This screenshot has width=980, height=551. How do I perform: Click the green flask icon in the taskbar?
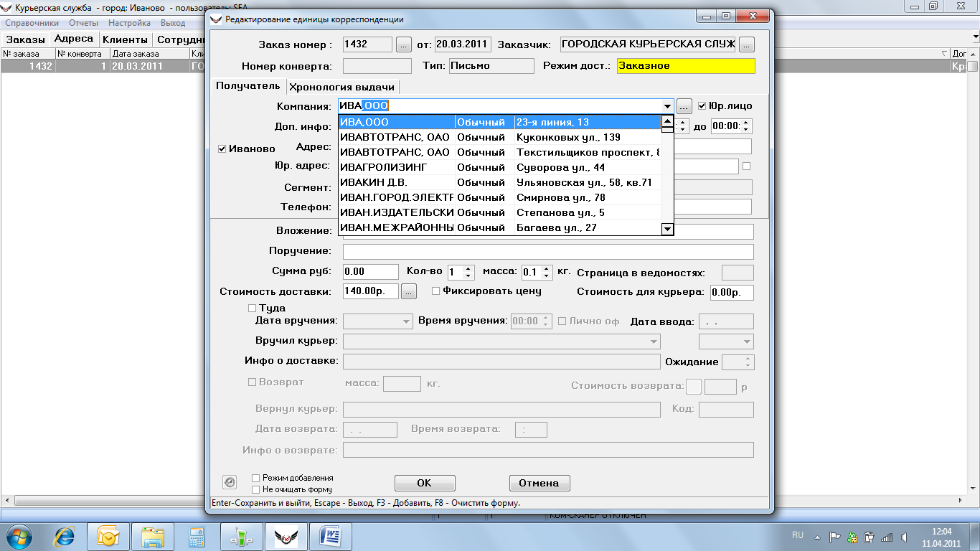click(x=241, y=535)
